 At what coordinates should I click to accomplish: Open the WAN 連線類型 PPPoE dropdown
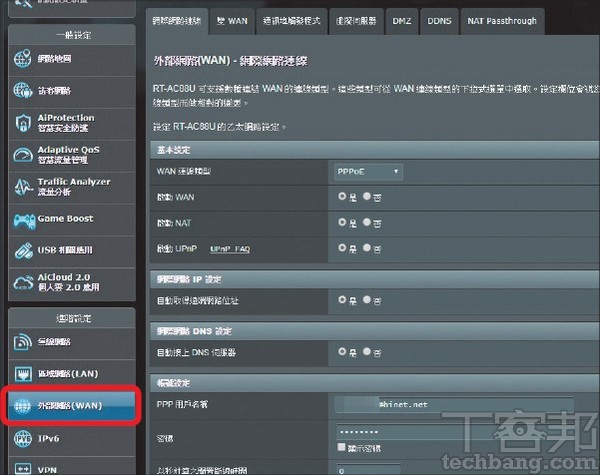tap(368, 172)
